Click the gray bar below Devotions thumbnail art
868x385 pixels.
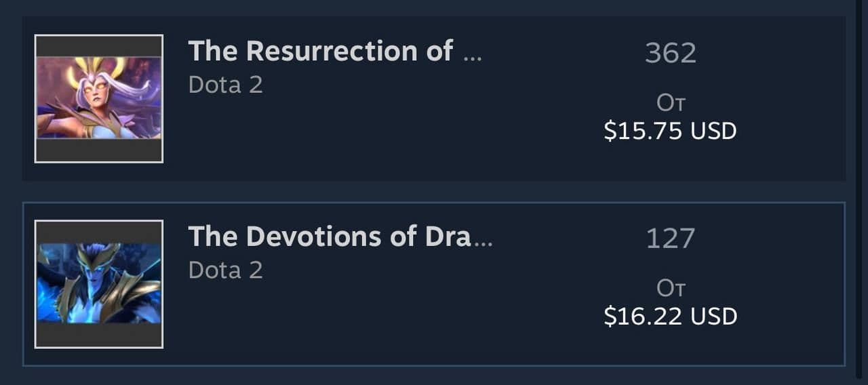point(99,335)
